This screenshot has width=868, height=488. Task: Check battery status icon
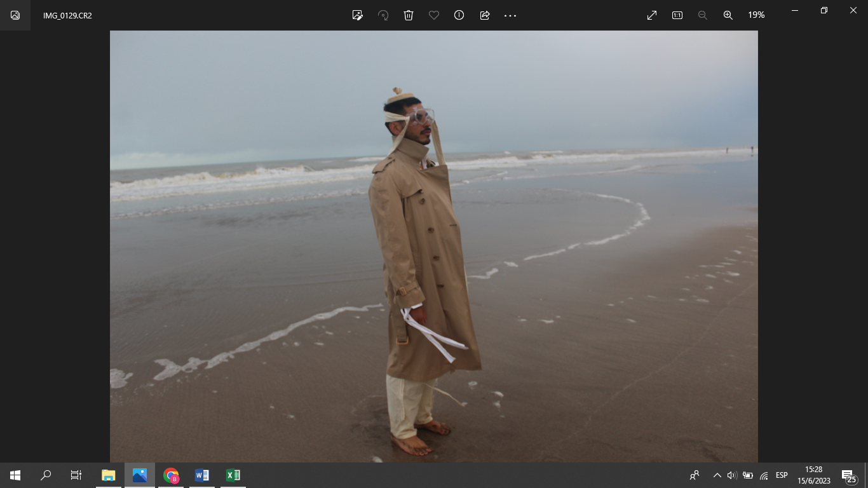click(x=748, y=475)
